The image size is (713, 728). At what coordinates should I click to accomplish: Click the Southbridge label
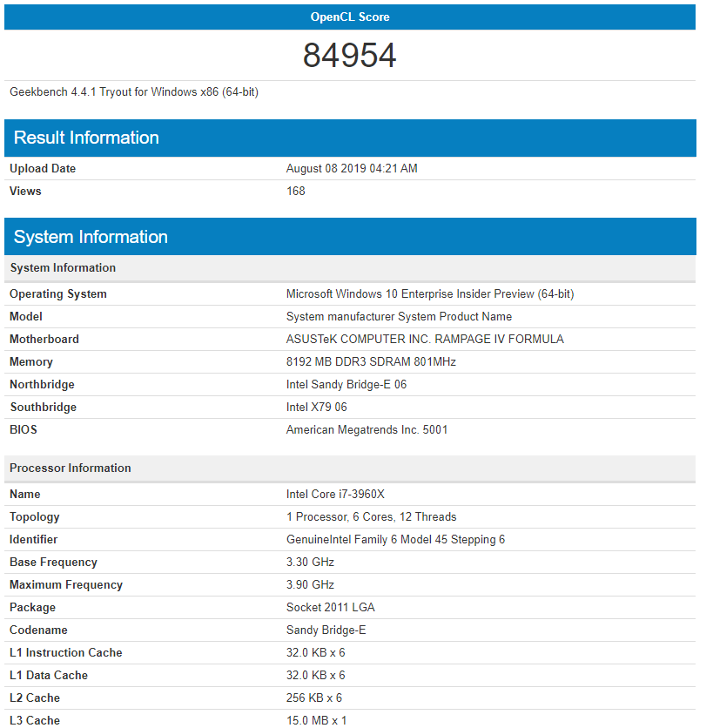click(x=44, y=408)
